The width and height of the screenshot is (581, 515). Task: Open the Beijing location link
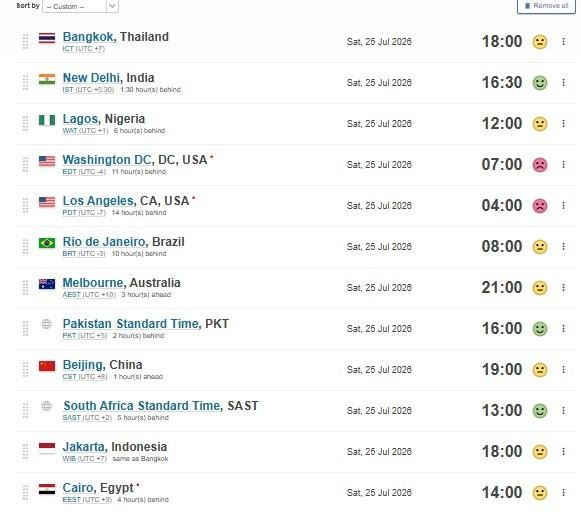tap(83, 365)
